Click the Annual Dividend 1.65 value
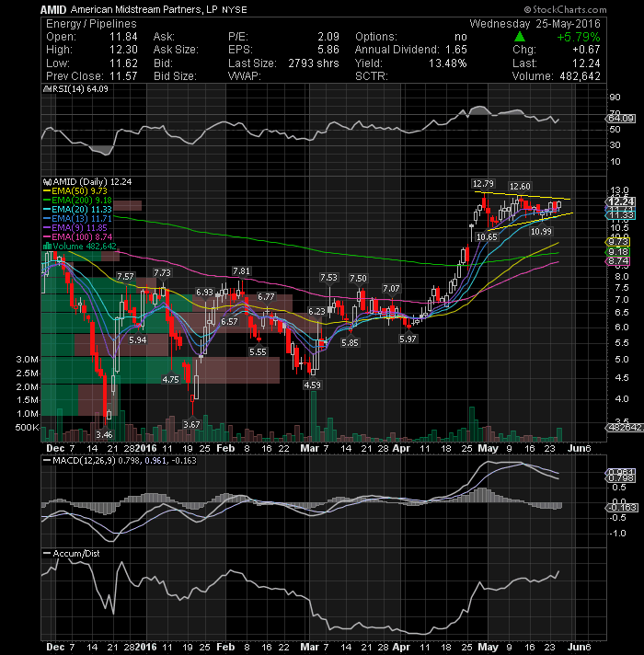The image size is (644, 655). (455, 50)
